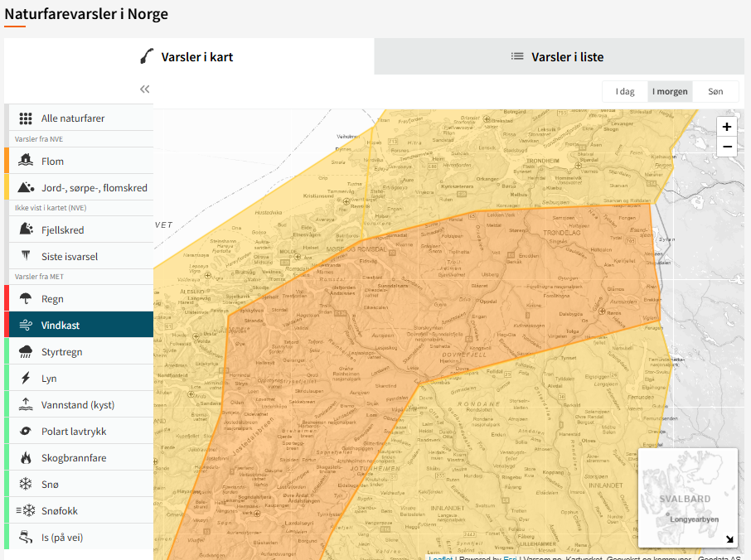Click the Skogbrannfare flame icon
Screen dimensions: 751x560
pos(26,458)
